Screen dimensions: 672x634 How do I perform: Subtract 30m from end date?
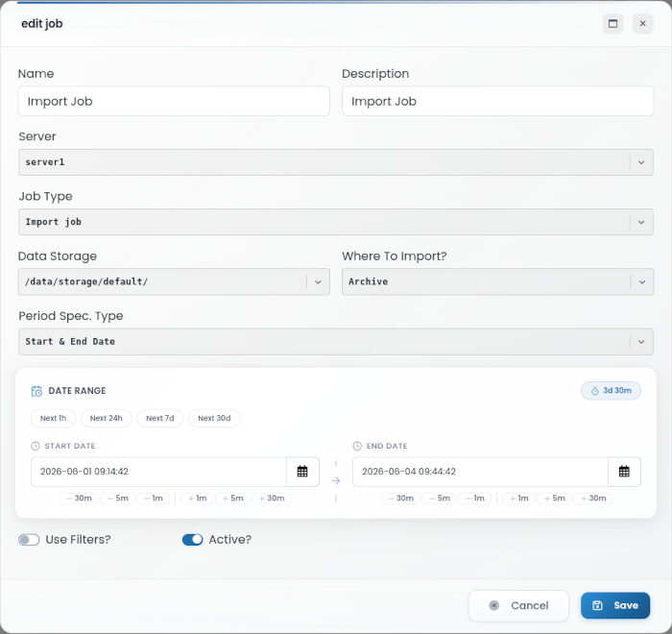pos(400,499)
